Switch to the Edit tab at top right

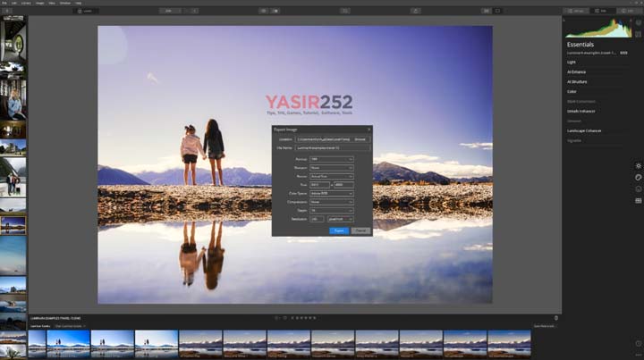pos(601,11)
